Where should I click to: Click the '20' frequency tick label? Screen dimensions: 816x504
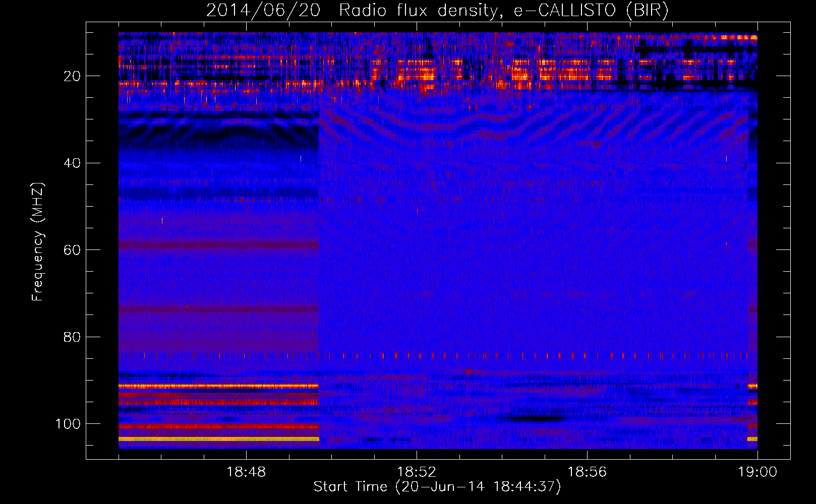pyautogui.click(x=72, y=76)
